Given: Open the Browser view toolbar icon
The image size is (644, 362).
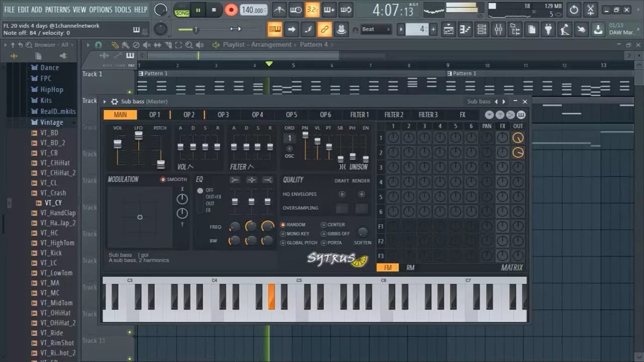Looking at the screenshot, I should 515,29.
